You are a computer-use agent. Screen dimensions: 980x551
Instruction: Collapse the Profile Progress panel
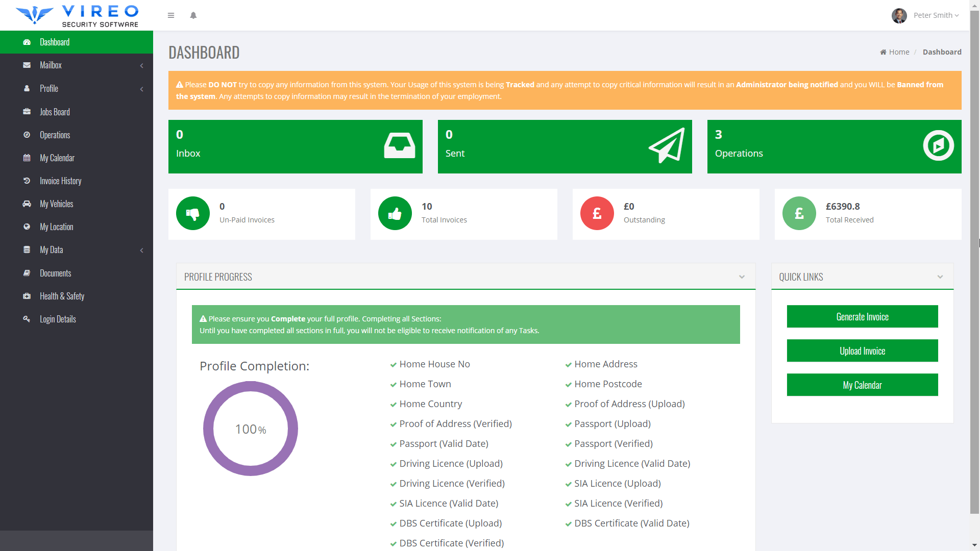point(742,277)
